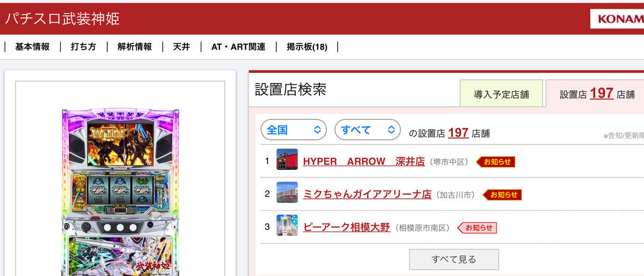
Task: Click HYPER ARROW 深井店 store thumbnail
Action: click(x=287, y=160)
